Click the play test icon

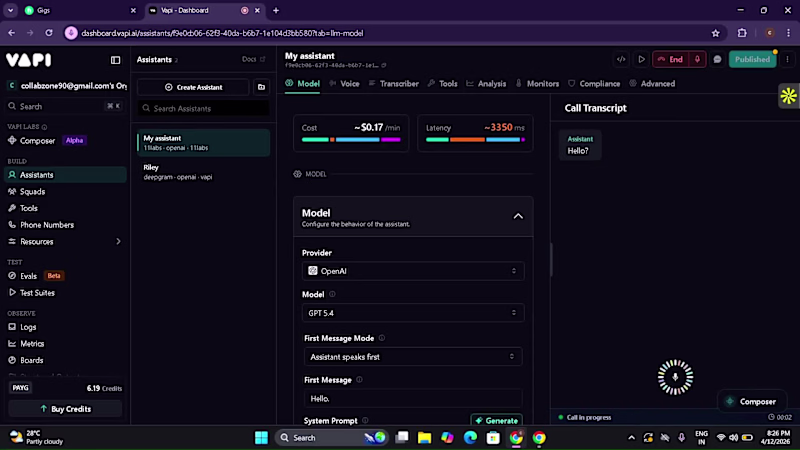(641, 59)
